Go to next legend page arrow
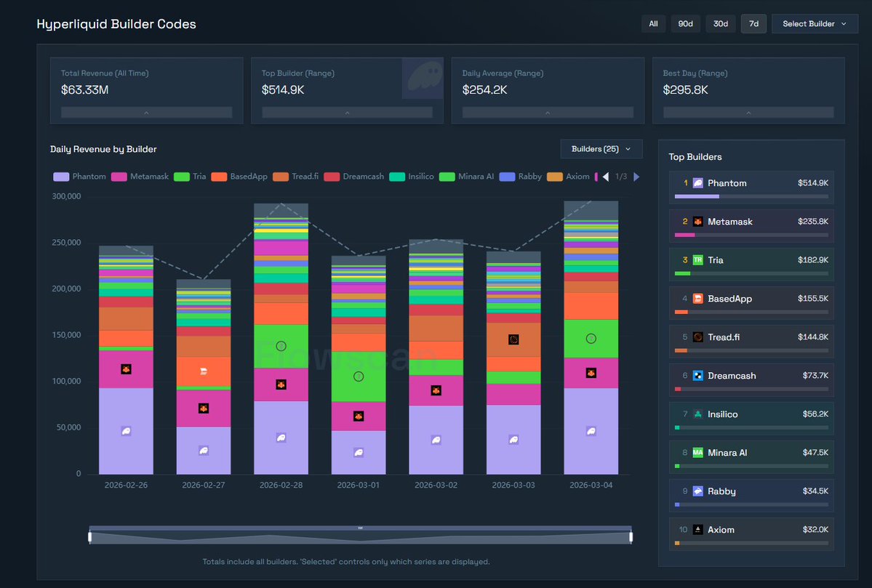 (637, 177)
